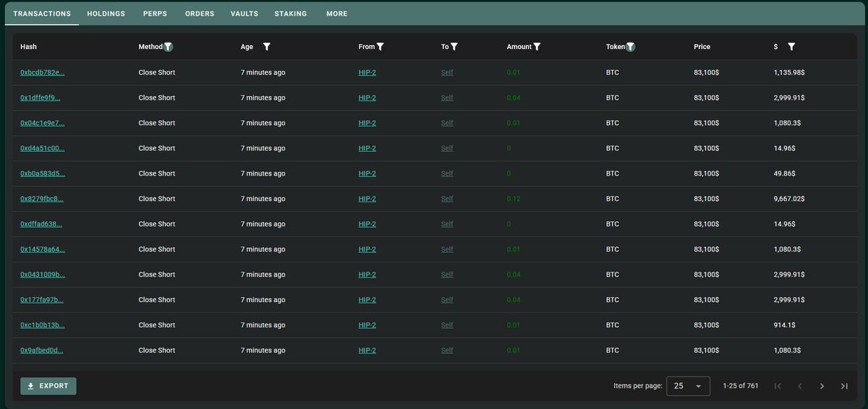Switch to the Holdings tab
The width and height of the screenshot is (868, 409).
pyautogui.click(x=106, y=14)
